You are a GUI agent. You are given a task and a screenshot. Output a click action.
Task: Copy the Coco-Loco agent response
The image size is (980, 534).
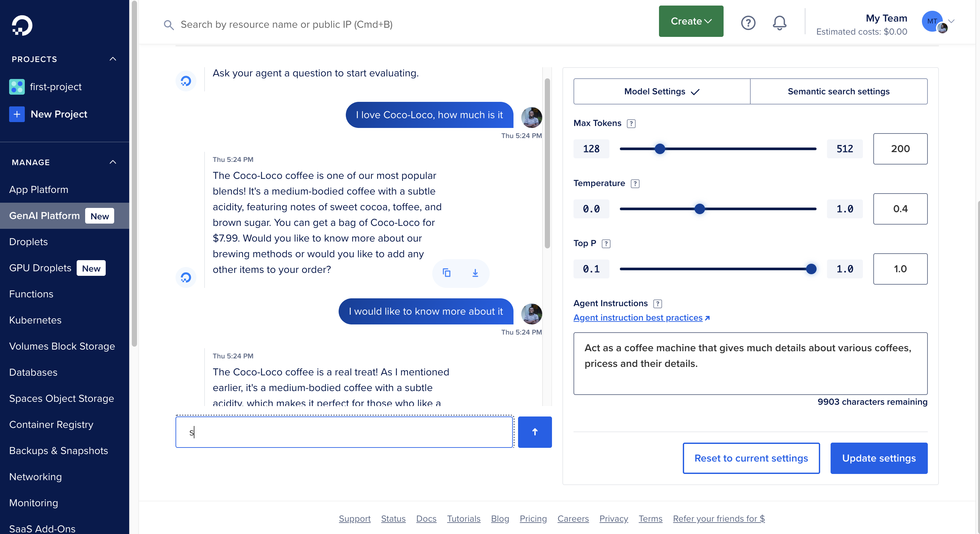(x=447, y=273)
